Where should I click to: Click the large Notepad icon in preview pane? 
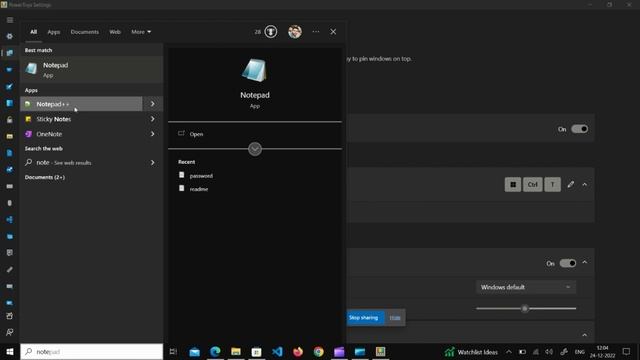click(254, 70)
